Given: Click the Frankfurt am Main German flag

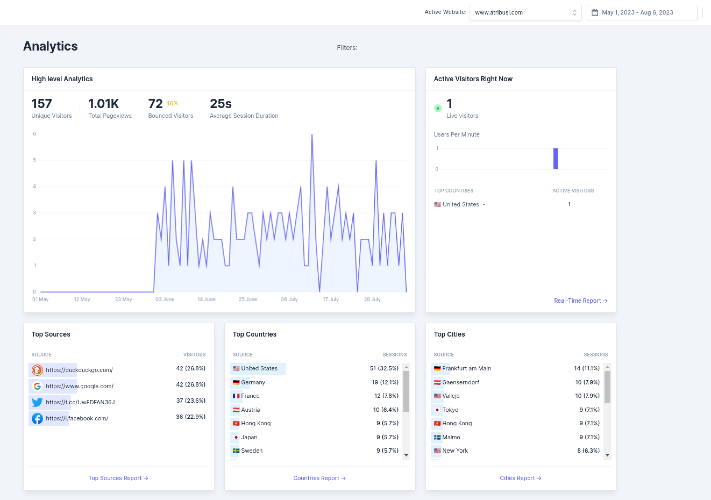Looking at the screenshot, I should pyautogui.click(x=437, y=369).
